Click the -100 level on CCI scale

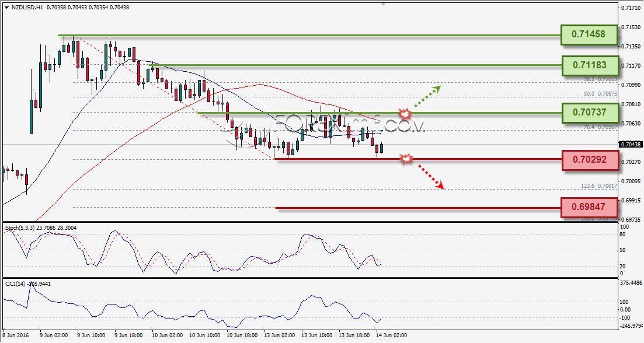(x=624, y=318)
